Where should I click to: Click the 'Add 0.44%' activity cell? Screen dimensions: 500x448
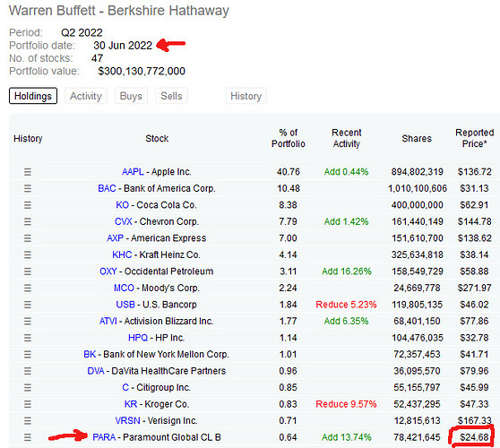tap(346, 172)
